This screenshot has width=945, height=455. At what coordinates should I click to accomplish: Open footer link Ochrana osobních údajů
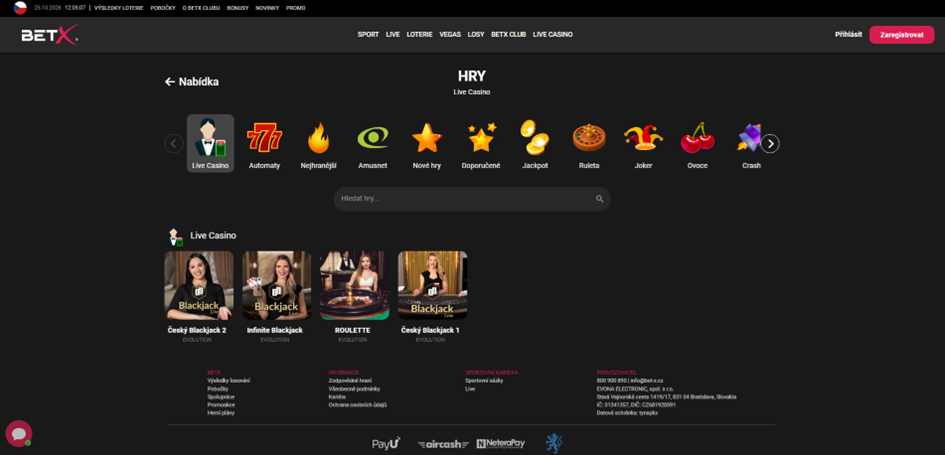pyautogui.click(x=357, y=405)
